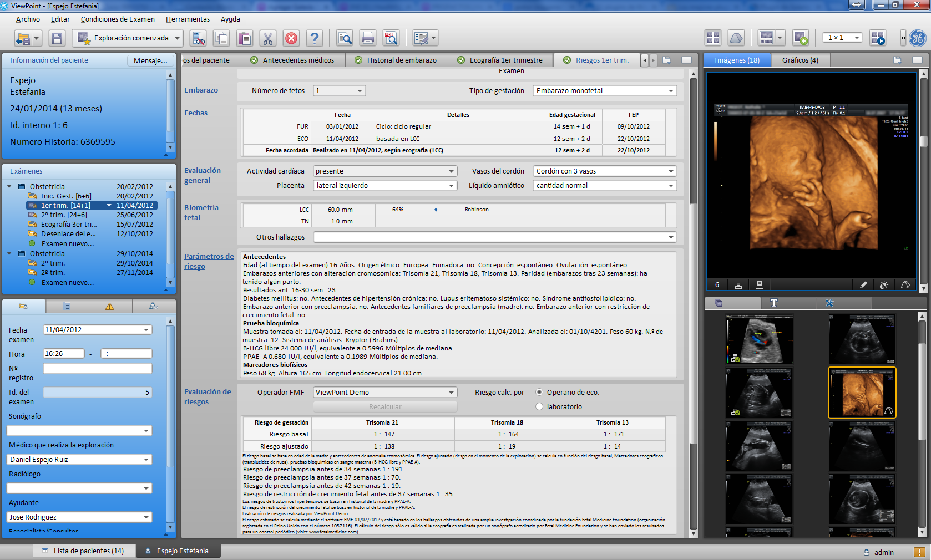Click the brightness contrast icon under image
Viewport: 931px width, 560px height.
(884, 285)
